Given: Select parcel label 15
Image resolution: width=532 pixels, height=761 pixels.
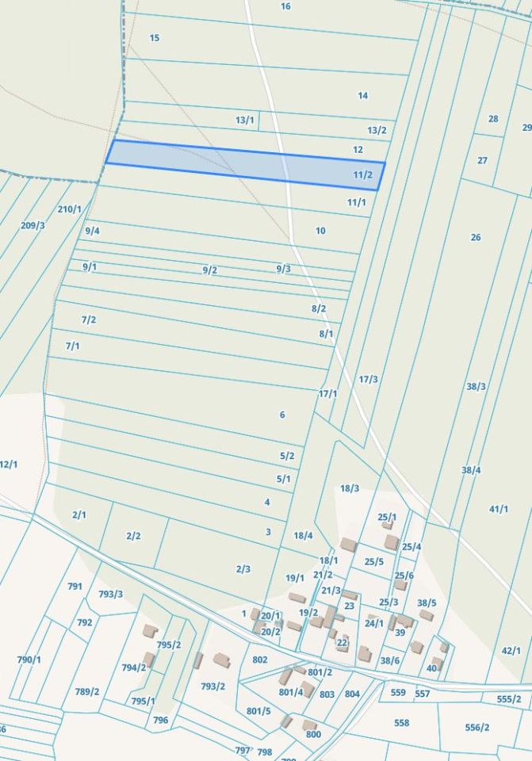Looking at the screenshot, I should tap(155, 38).
